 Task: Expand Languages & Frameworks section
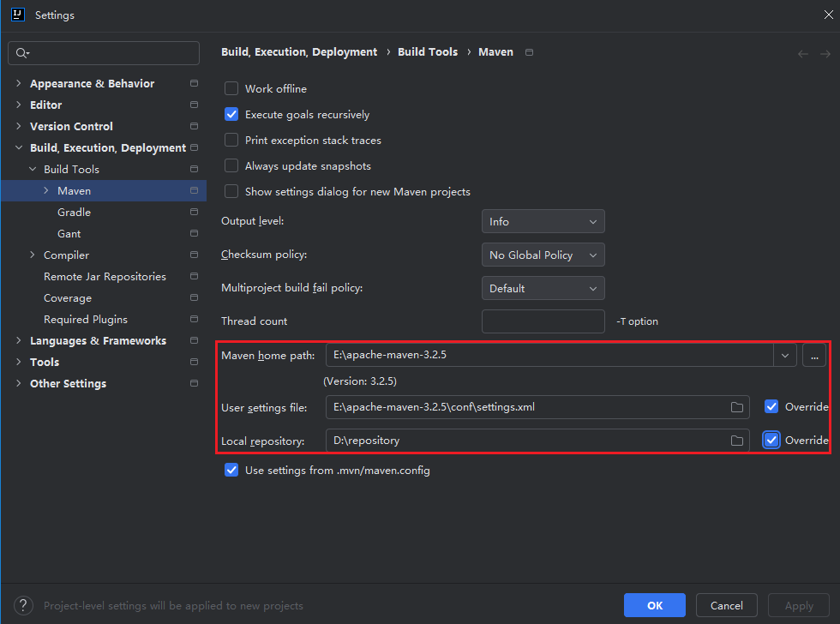point(19,340)
